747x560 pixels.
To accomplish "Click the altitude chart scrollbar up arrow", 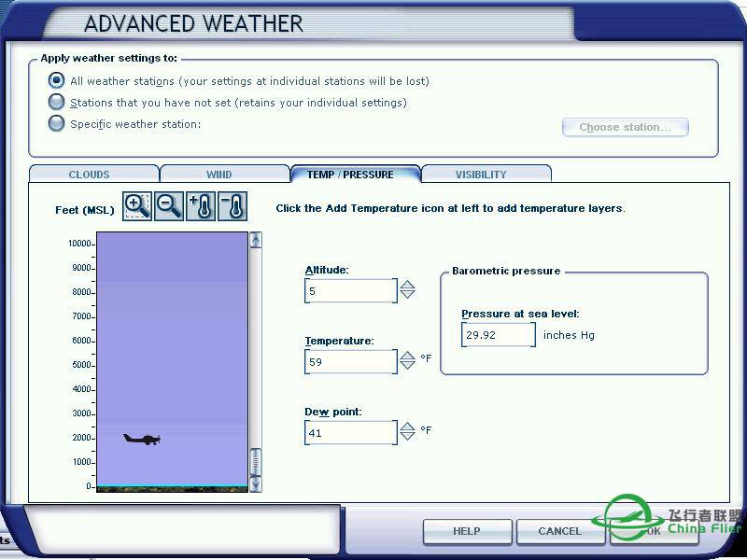I will click(256, 240).
